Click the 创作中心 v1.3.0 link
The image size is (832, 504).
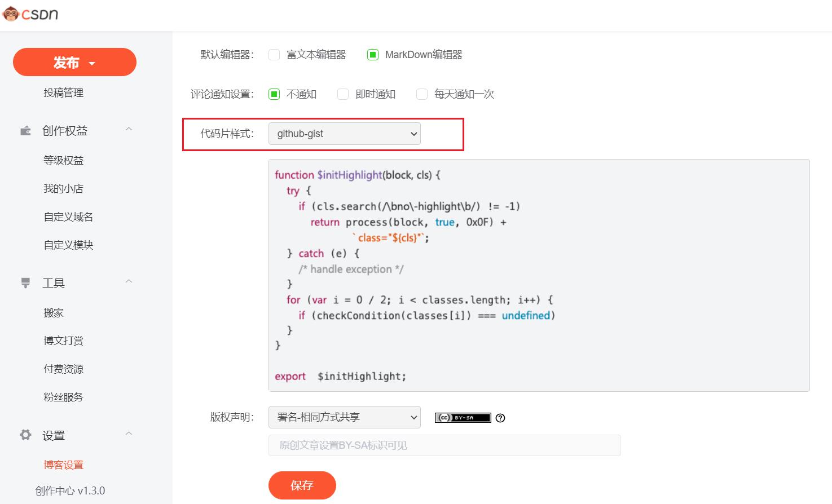(70, 491)
